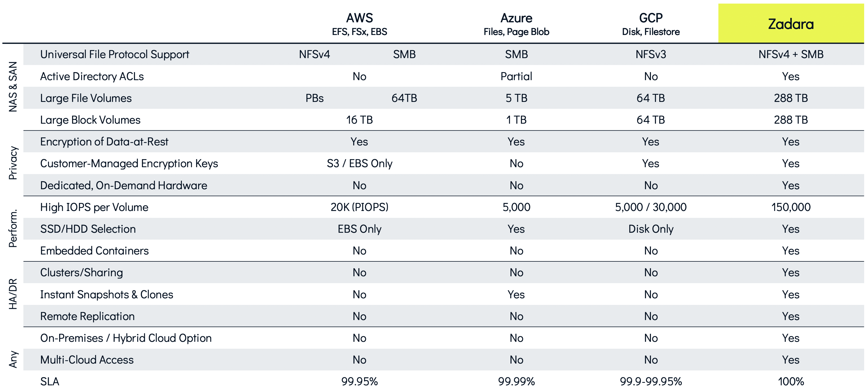This screenshot has width=868, height=390.
Task: Select the 150,000 IOPS value
Action: pos(790,207)
